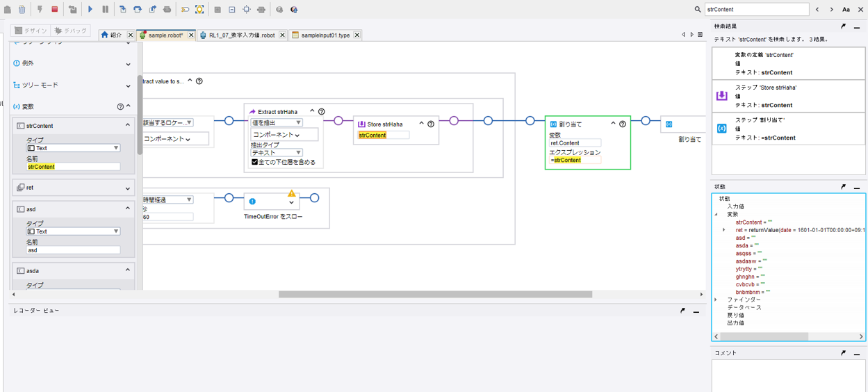Collapse the asd variable card
The width and height of the screenshot is (868, 392).
tap(128, 209)
